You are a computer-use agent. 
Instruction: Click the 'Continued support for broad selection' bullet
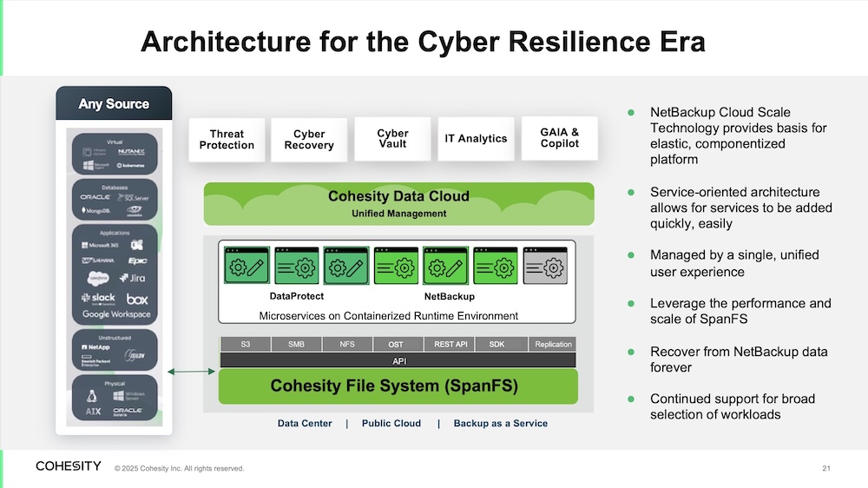point(733,406)
